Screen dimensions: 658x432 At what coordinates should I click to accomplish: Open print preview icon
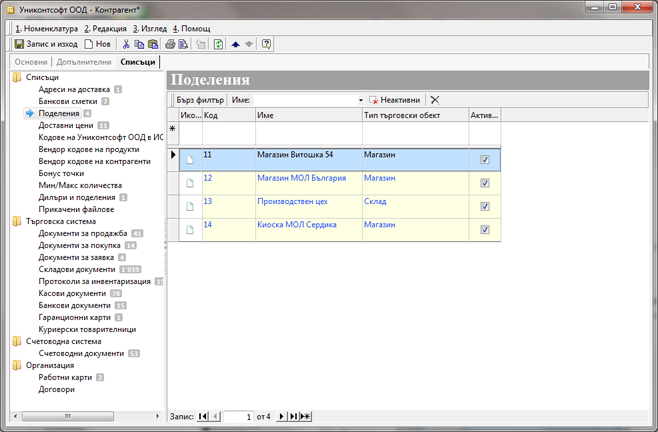click(x=183, y=44)
